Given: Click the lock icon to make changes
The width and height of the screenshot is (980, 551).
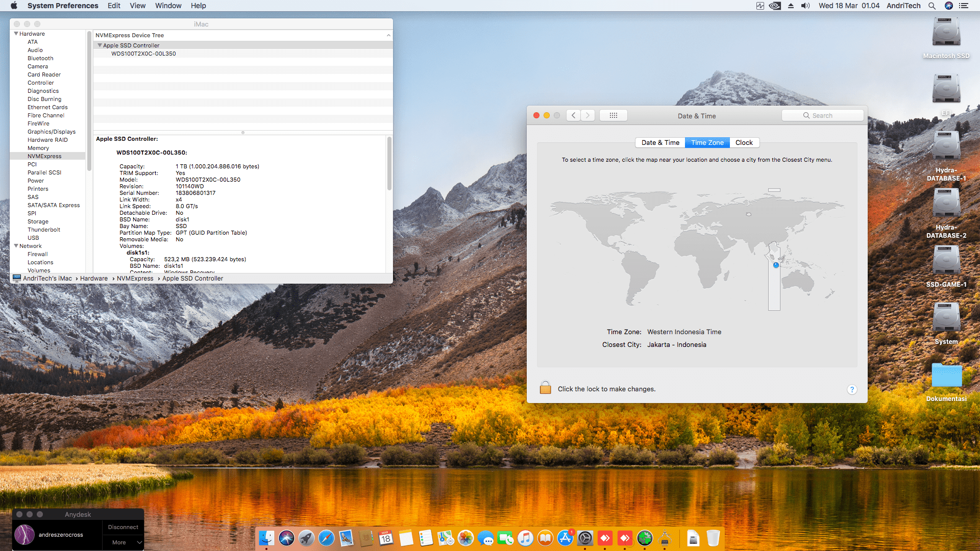Looking at the screenshot, I should (545, 388).
